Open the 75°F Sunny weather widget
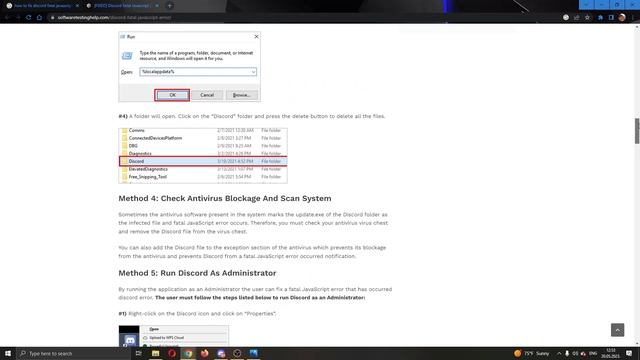640x360 pixels. click(532, 353)
